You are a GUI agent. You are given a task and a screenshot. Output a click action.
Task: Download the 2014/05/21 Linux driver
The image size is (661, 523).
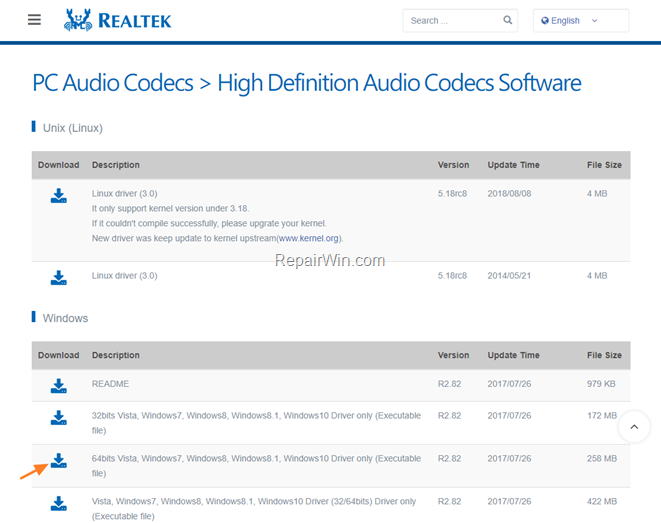59,278
